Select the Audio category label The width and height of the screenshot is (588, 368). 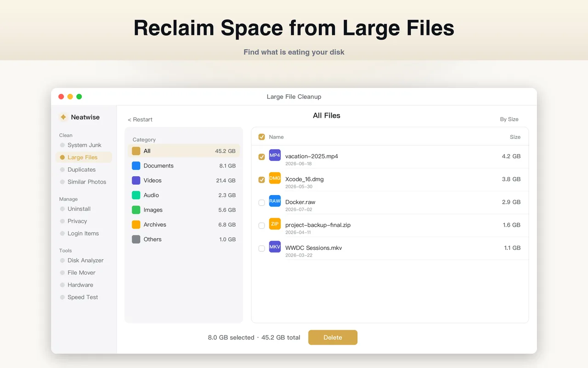151,195
